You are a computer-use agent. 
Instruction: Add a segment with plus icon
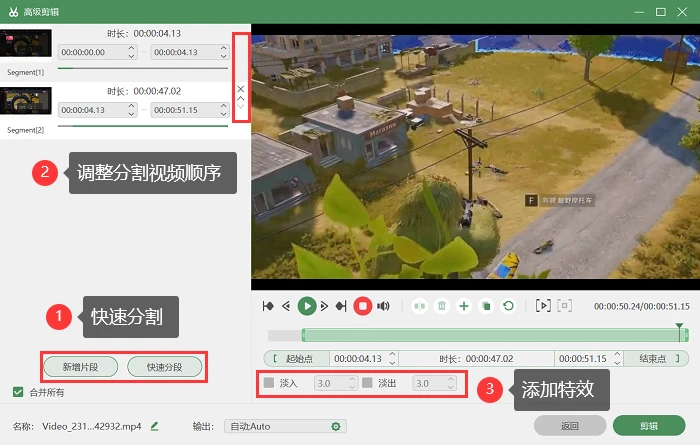point(464,306)
